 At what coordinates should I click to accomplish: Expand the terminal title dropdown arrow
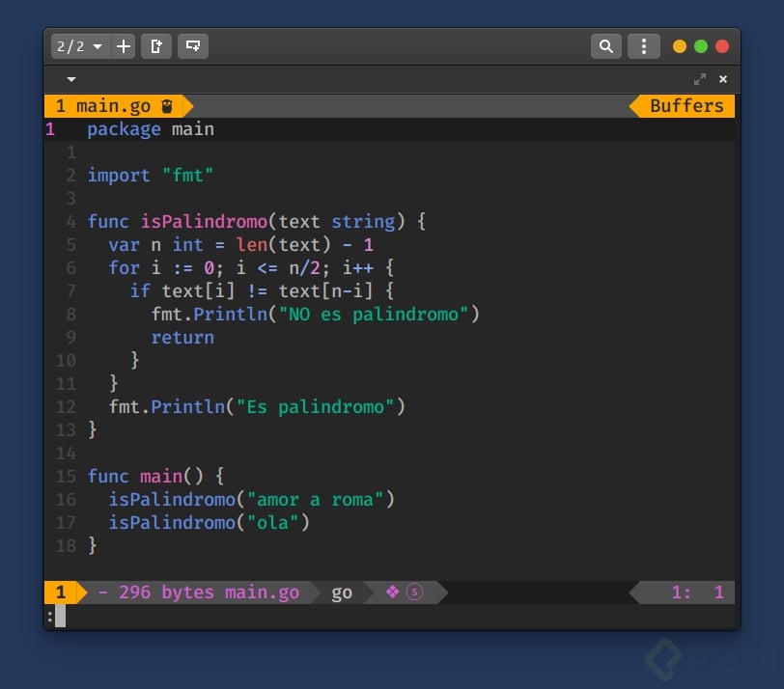[70, 79]
